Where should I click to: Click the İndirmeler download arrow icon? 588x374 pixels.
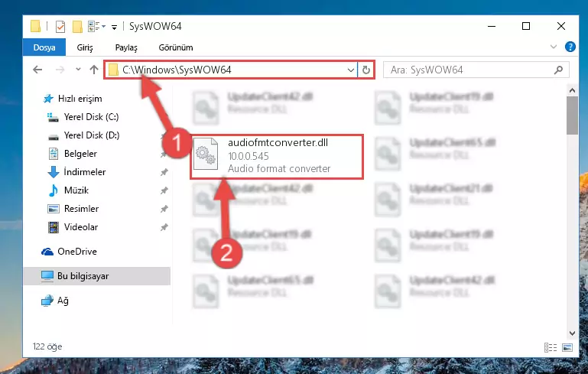[x=54, y=172]
